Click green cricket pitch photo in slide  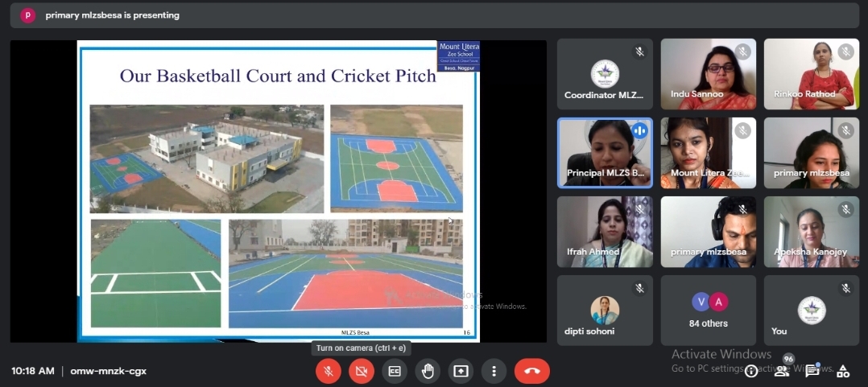[155, 273]
